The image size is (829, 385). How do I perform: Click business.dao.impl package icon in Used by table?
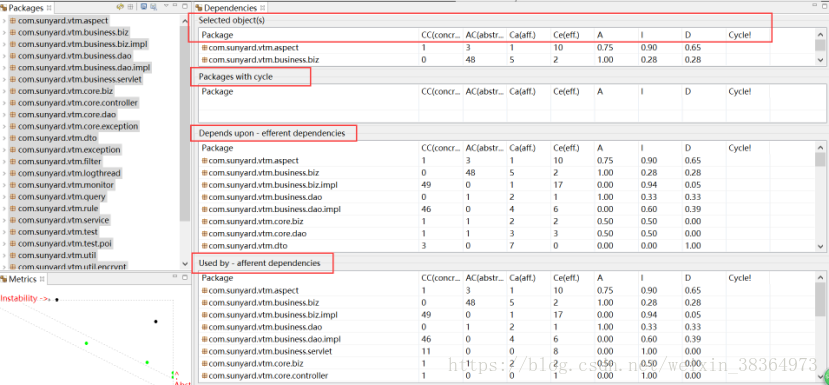click(x=205, y=339)
